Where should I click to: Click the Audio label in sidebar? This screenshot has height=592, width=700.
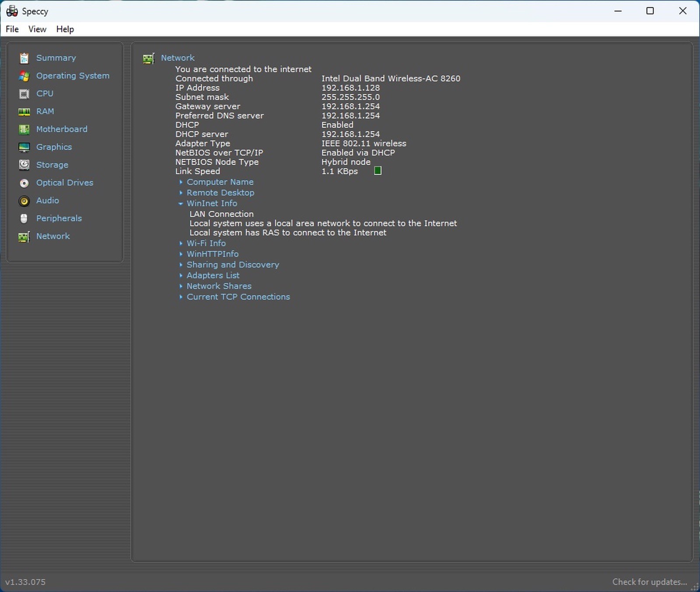point(47,200)
